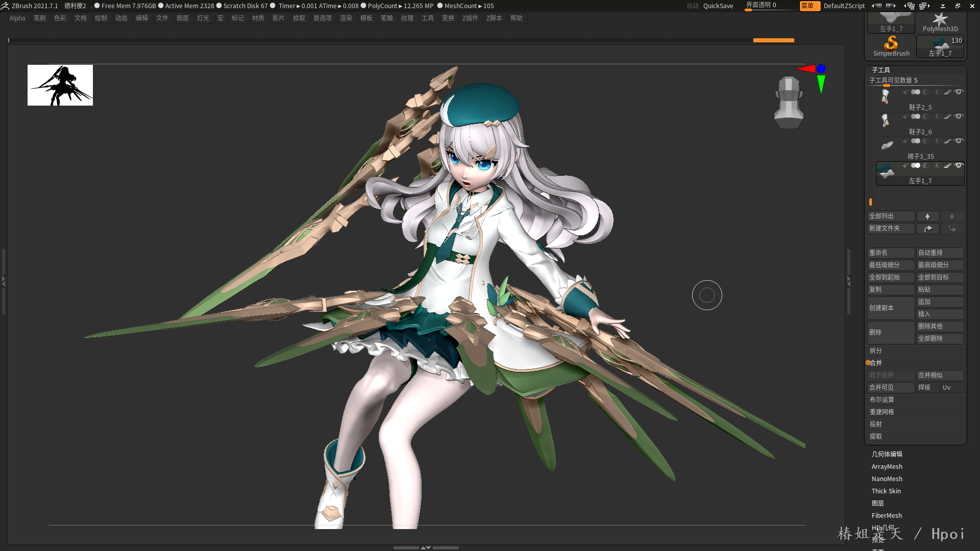Select the SimpleBrush tool icon
This screenshot has height=551, width=980.
(891, 45)
